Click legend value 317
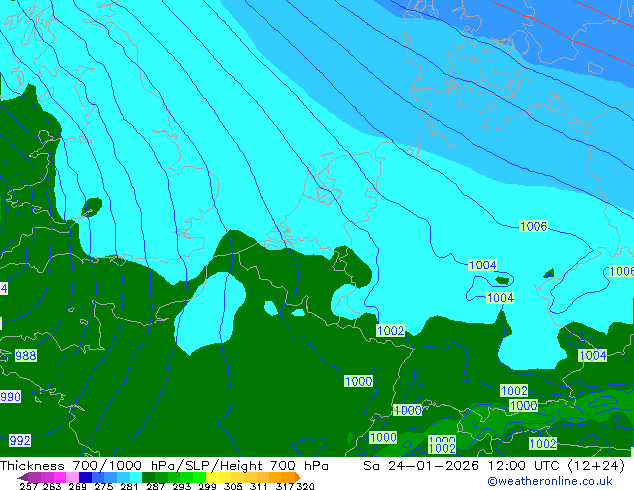Image resolution: width=634 pixels, height=490 pixels. pos(285,486)
